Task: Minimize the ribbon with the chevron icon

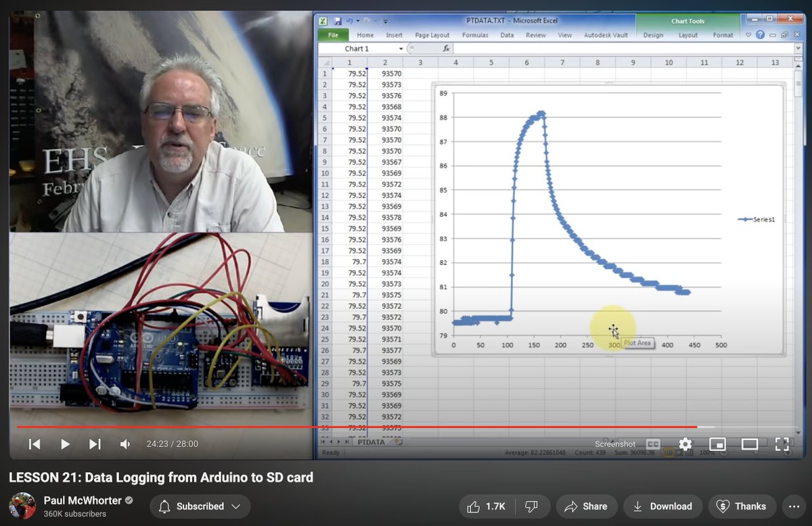Action: tap(748, 35)
